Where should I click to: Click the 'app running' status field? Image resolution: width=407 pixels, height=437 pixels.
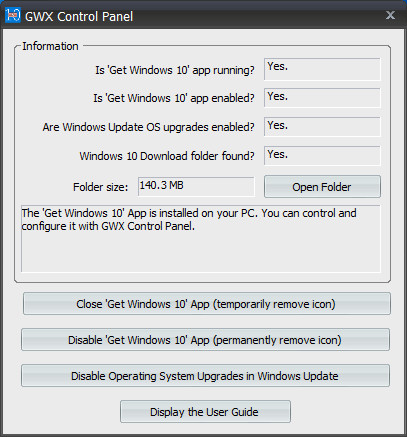coord(322,69)
